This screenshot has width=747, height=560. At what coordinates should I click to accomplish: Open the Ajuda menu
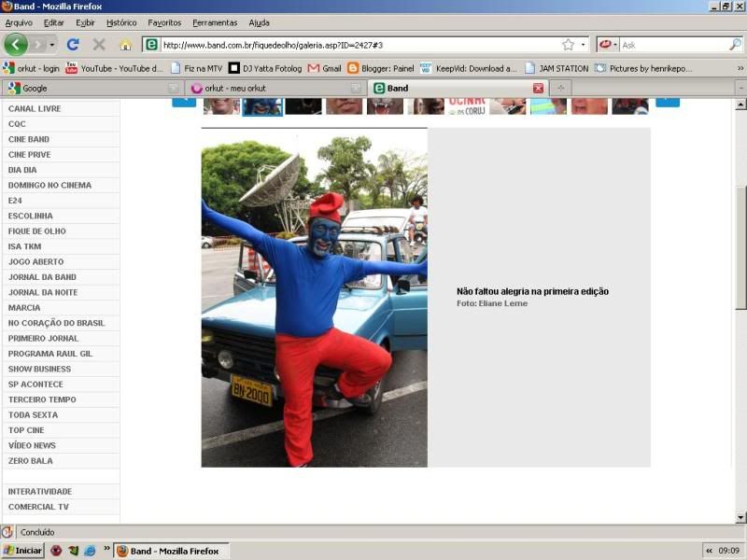(x=260, y=22)
